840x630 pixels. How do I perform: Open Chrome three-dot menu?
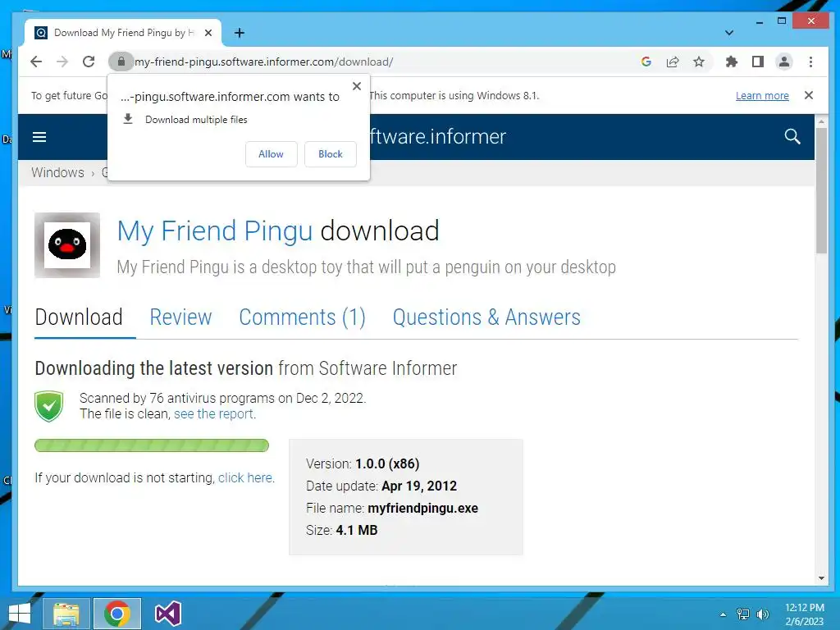(x=810, y=62)
